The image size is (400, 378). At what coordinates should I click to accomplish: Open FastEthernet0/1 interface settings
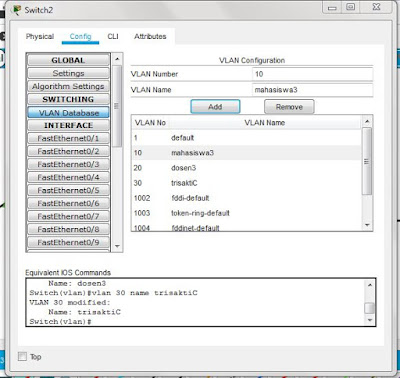(68, 138)
